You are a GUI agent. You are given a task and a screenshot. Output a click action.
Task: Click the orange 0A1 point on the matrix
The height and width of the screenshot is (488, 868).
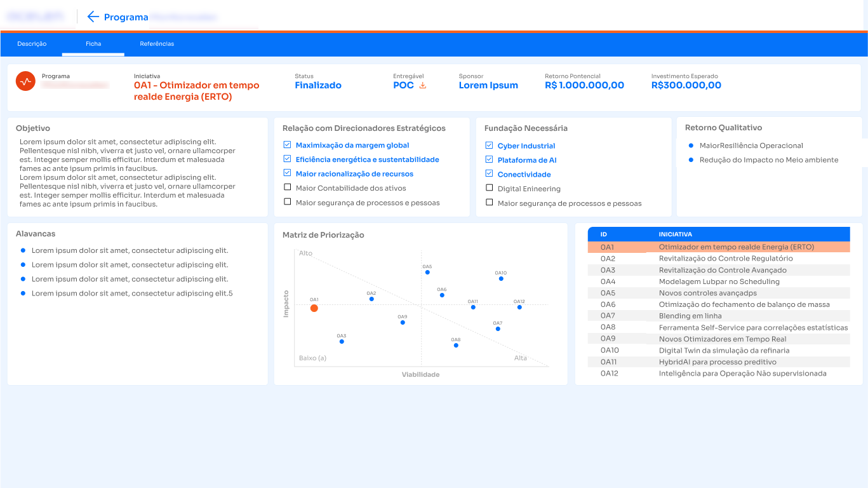tap(314, 308)
